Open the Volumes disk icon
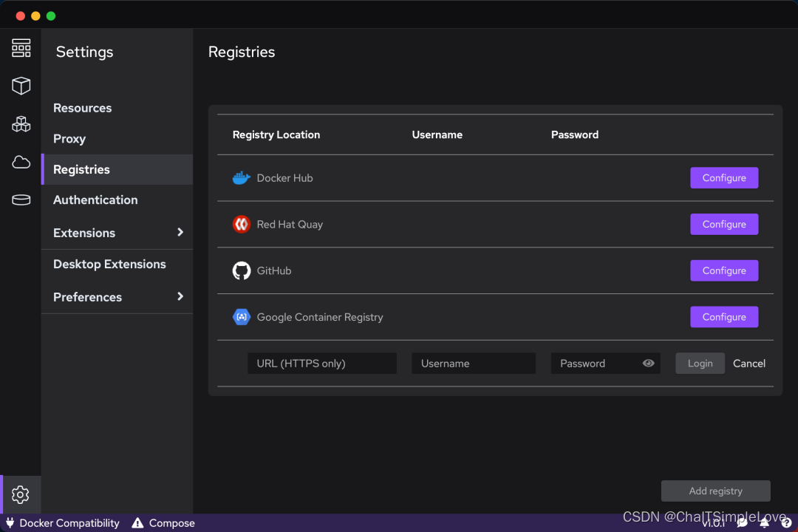 [x=21, y=200]
